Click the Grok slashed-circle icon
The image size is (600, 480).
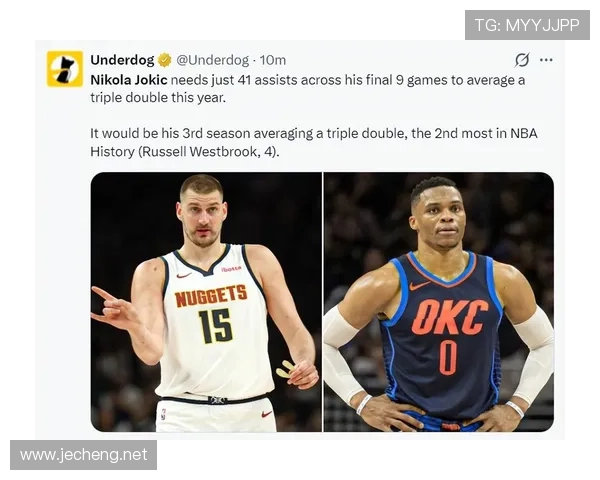tap(522, 60)
